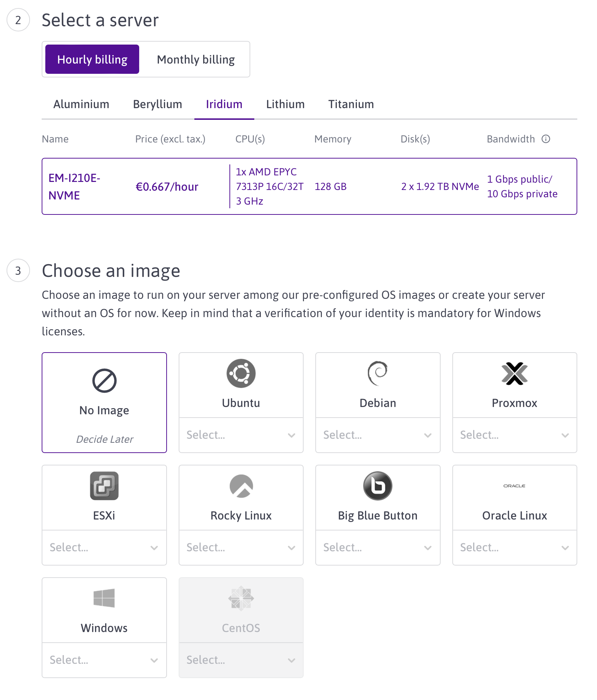Click the Debian swirl logo
597x700 pixels.
click(377, 373)
